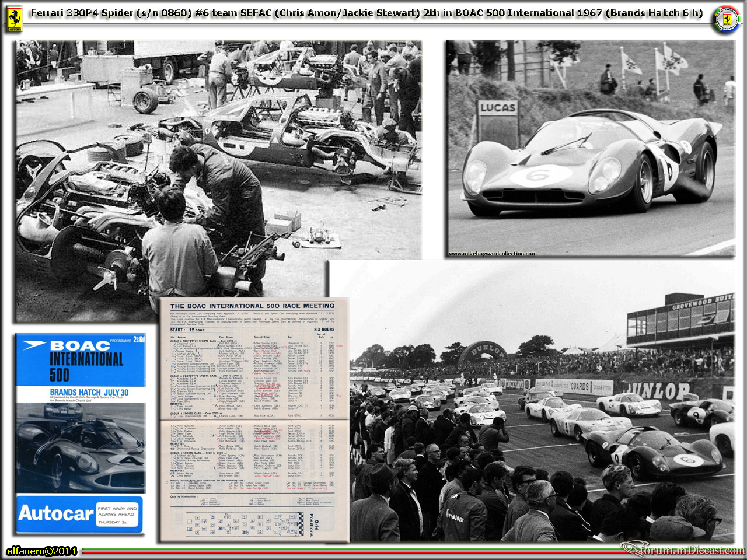Screen dimensions: 747x560
Task: Click the alfanero©2014 credit text
Action: point(41,551)
